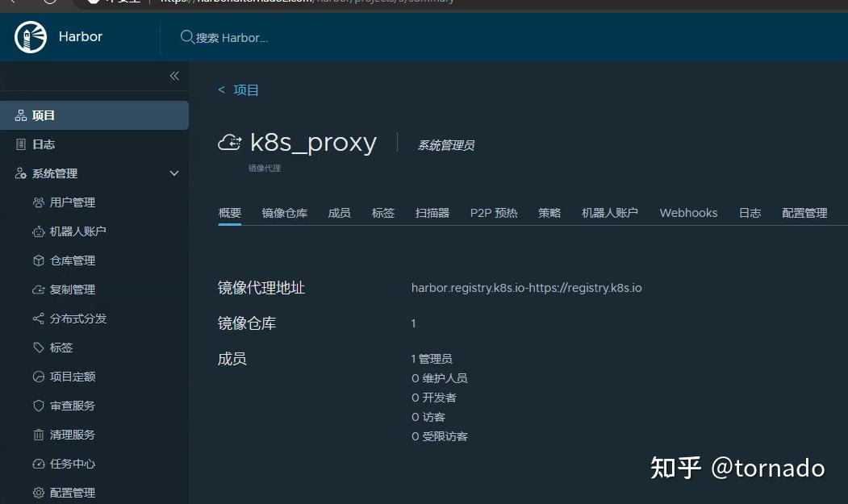Screen dimensions: 848x504
Task: Open 项目 (Projects) in the sidebar
Action: [42, 115]
